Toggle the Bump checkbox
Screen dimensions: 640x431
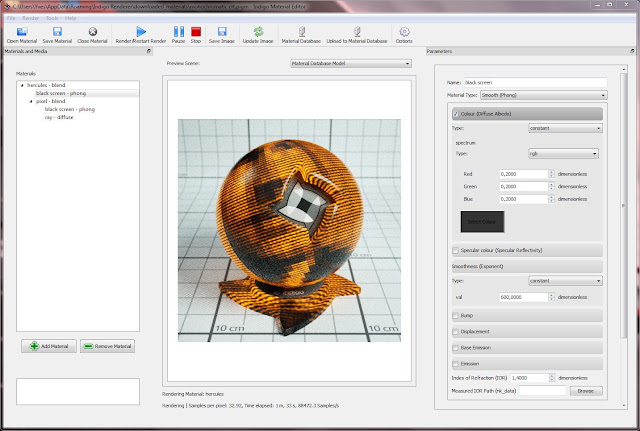455,315
